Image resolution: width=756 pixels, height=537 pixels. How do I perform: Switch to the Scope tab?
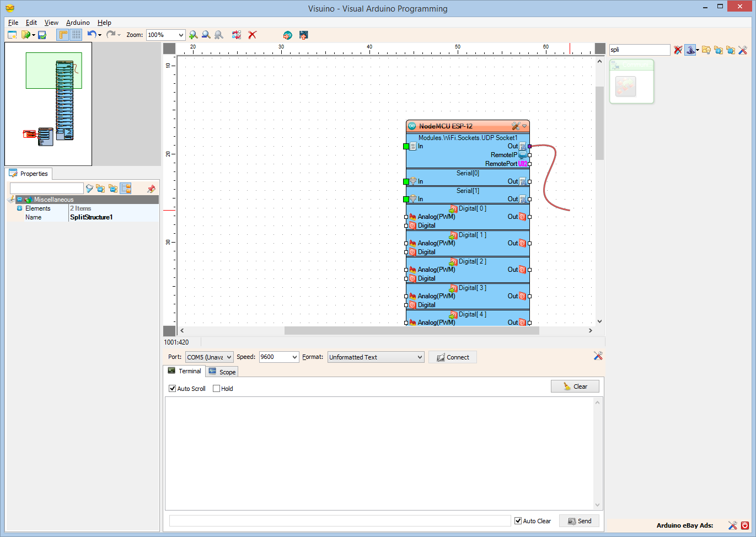click(222, 372)
